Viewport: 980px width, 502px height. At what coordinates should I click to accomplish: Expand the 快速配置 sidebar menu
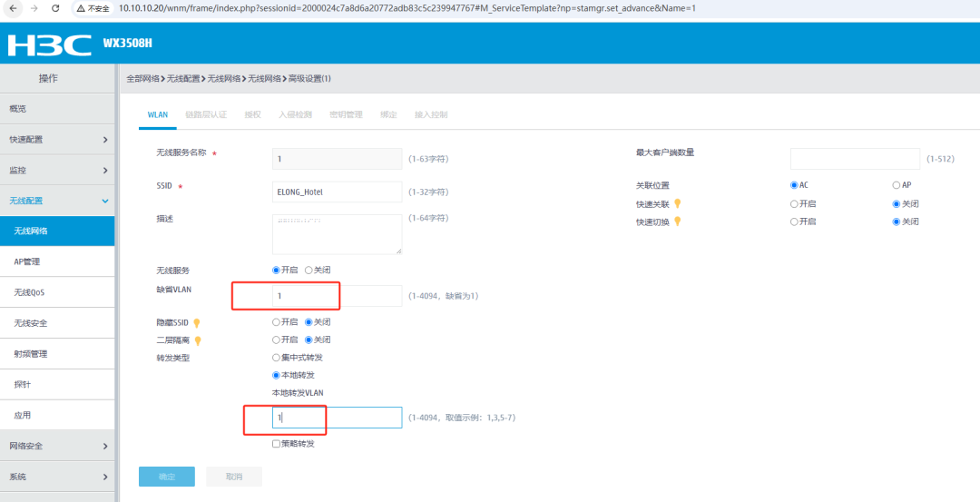pos(57,140)
